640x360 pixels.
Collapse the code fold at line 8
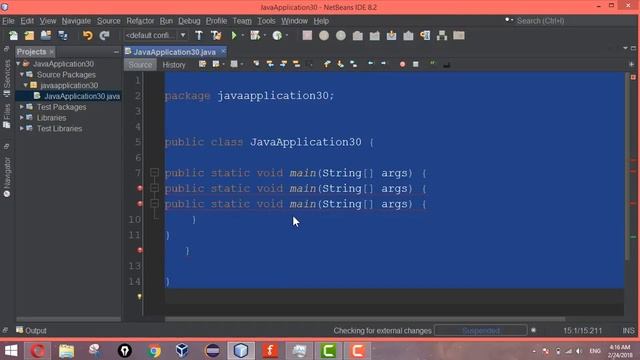click(x=154, y=188)
